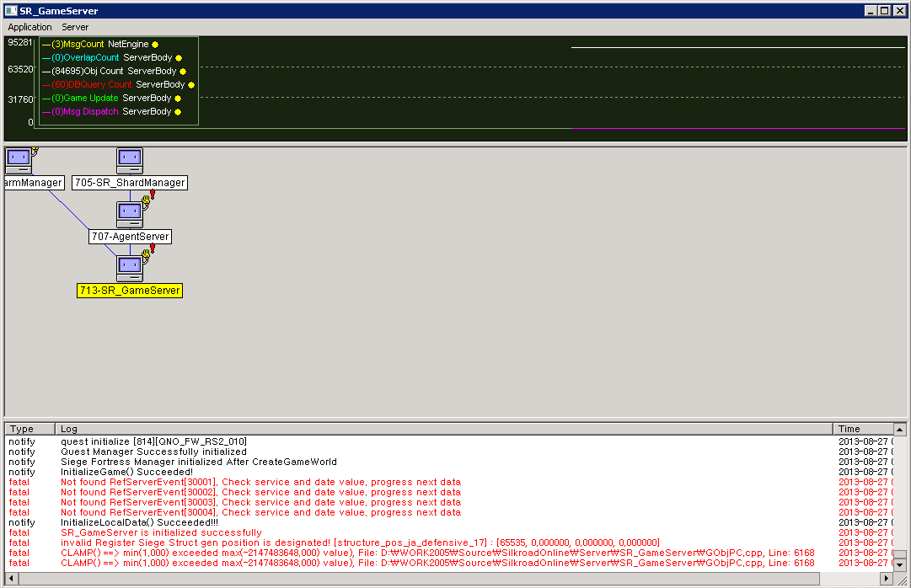
Task: Toggle yellow dot beside DBQuery Count ServerBody
Action: (x=191, y=85)
